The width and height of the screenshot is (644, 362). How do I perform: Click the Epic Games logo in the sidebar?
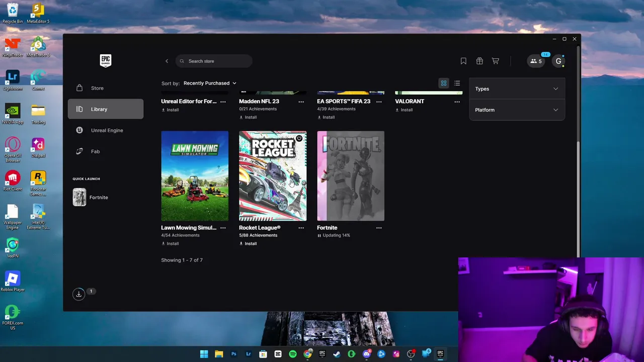[106, 61]
